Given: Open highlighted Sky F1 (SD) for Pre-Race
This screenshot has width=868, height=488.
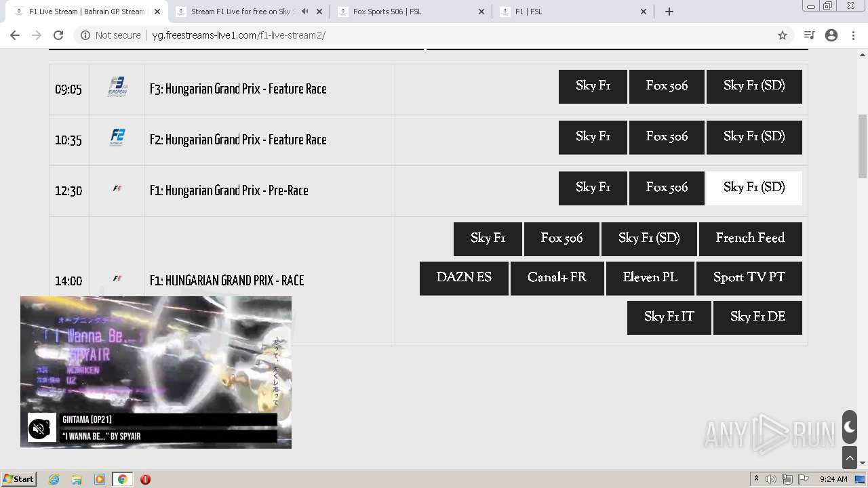Looking at the screenshot, I should [x=754, y=188].
